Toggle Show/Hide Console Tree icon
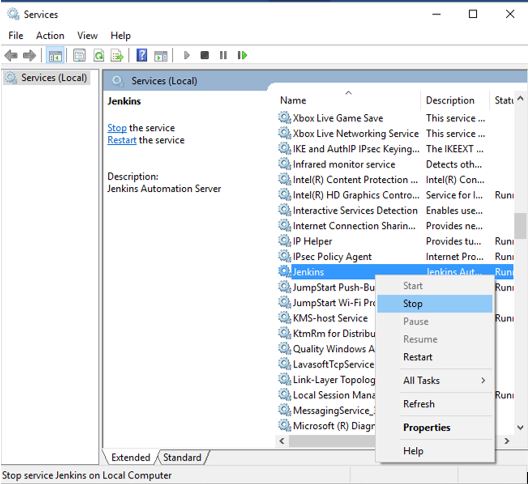The width and height of the screenshot is (532, 484). point(55,55)
